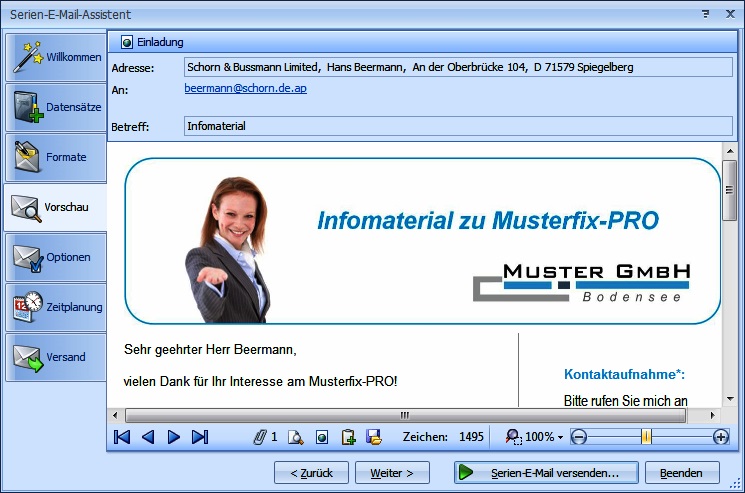Screen dimensions: 745x493
Task: Show the next record preview
Action: point(174,436)
